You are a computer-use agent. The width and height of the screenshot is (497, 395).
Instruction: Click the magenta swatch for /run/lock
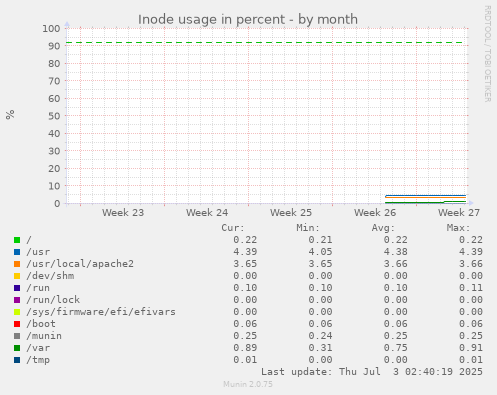pyautogui.click(x=17, y=300)
